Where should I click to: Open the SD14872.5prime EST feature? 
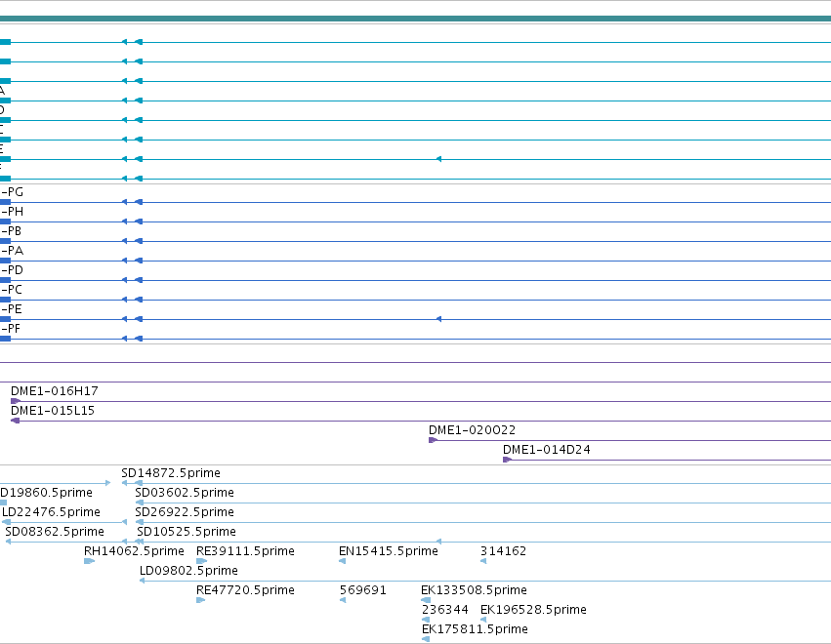coord(171,473)
